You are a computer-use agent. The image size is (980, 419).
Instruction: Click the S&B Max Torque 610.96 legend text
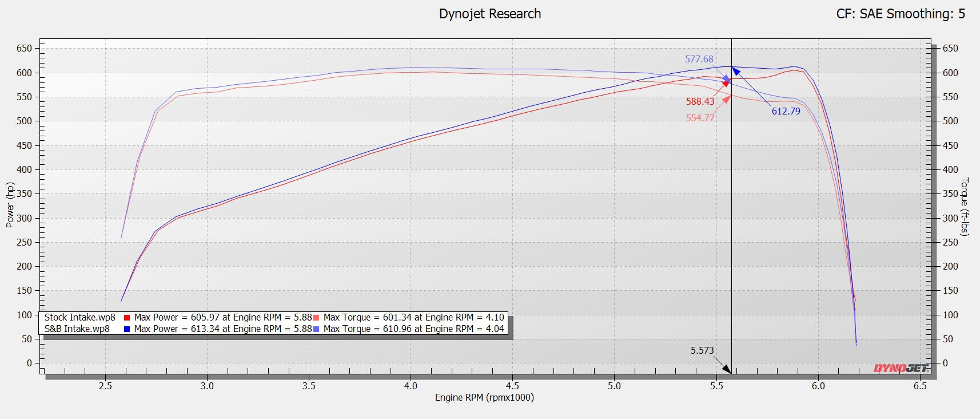pyautogui.click(x=413, y=329)
